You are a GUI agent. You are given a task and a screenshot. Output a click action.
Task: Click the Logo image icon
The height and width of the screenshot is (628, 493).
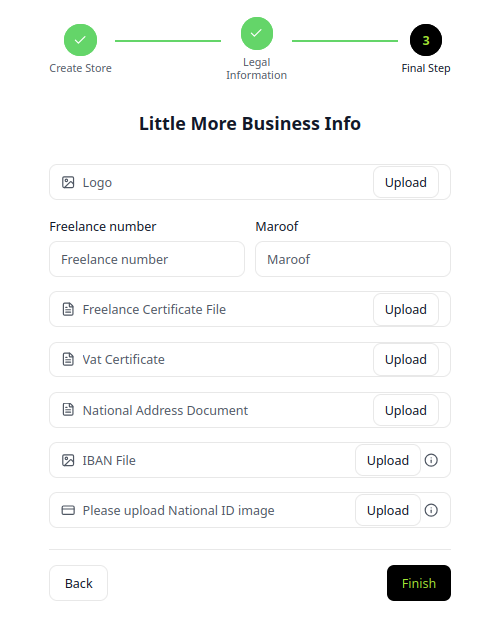(x=68, y=182)
